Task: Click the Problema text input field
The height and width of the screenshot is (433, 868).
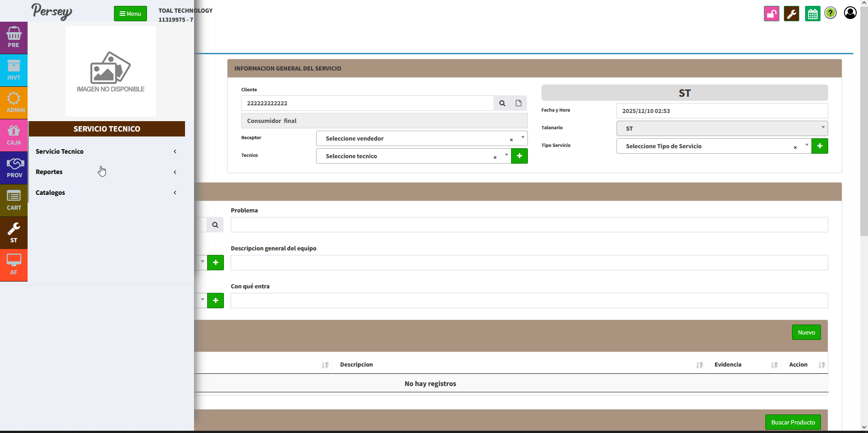Action: (529, 225)
